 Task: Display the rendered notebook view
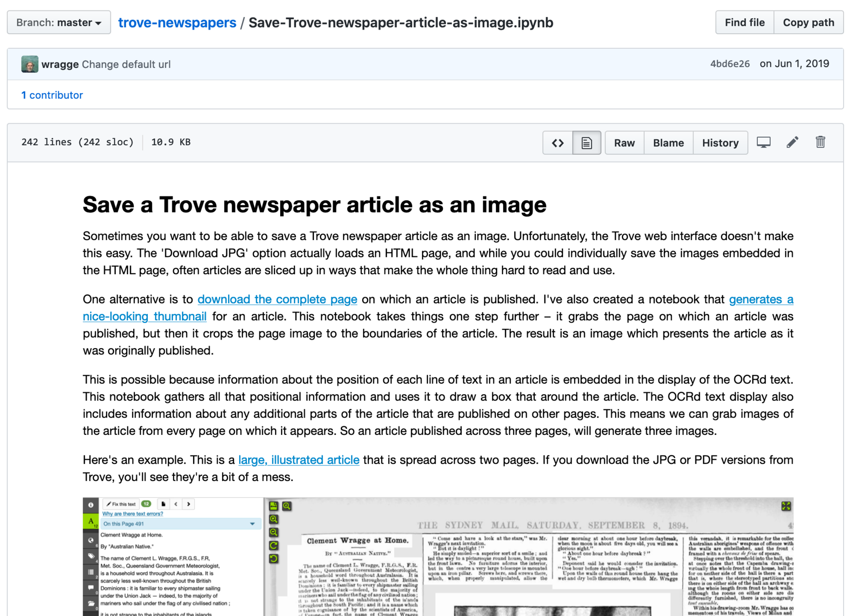pyautogui.click(x=587, y=143)
